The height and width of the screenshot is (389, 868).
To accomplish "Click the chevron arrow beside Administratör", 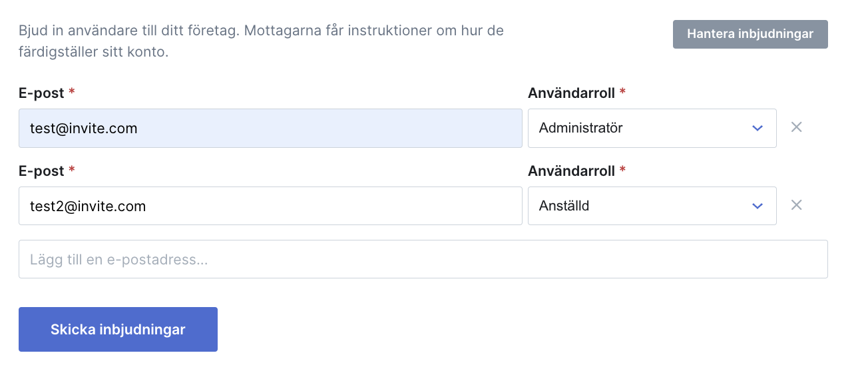I will 757,128.
